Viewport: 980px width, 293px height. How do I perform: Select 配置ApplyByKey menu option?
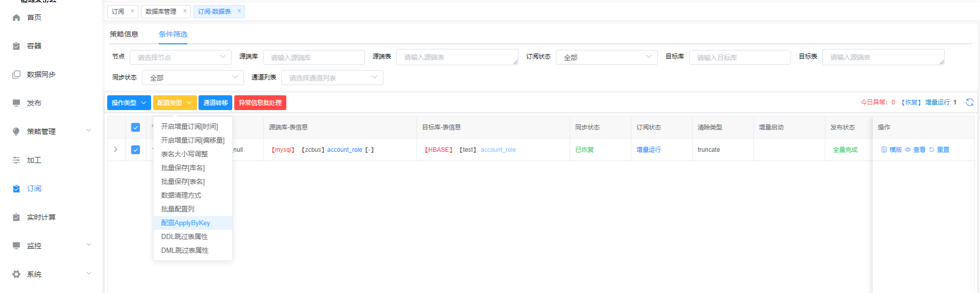tap(186, 223)
